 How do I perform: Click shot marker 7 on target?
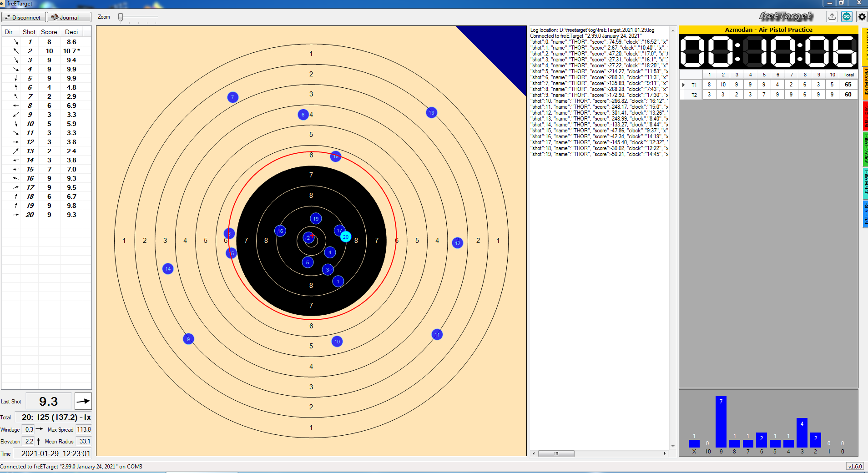point(232,97)
